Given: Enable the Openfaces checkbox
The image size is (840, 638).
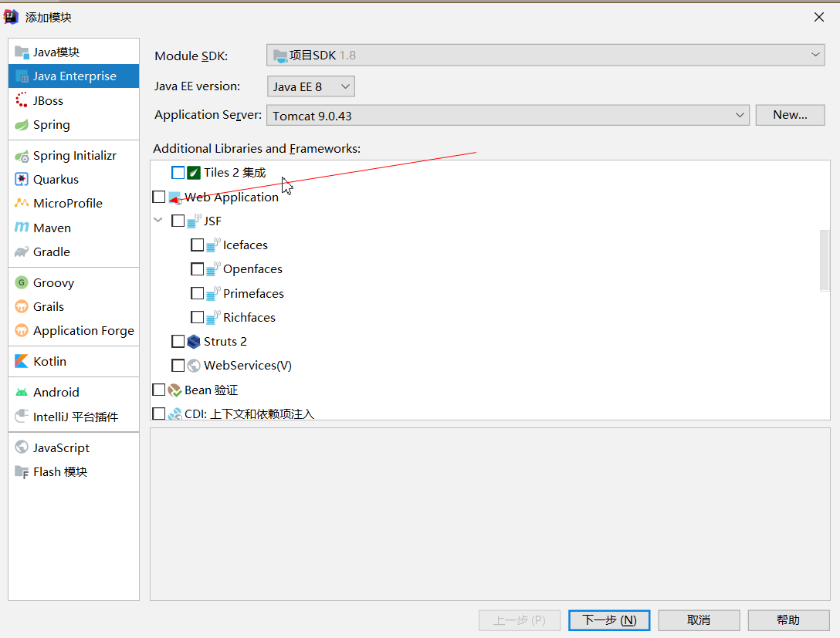Looking at the screenshot, I should pos(197,268).
